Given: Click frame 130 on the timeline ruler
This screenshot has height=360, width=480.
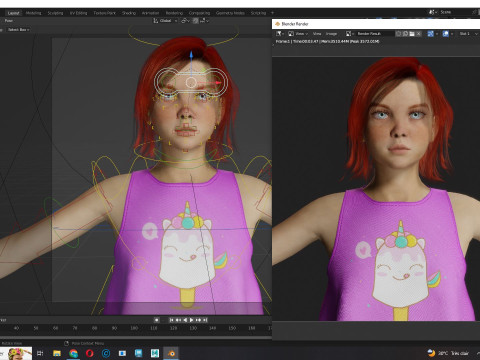Looking at the screenshot, I should coord(193,328).
